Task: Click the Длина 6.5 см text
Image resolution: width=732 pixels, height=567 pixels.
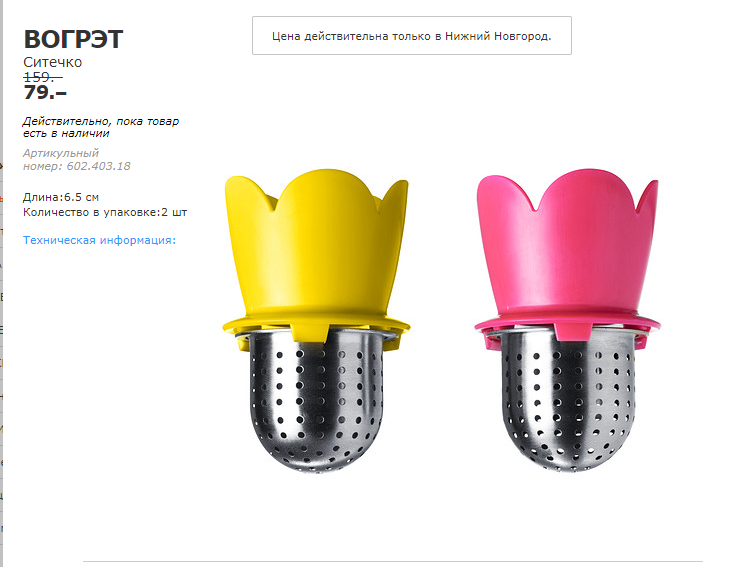Action: point(61,197)
